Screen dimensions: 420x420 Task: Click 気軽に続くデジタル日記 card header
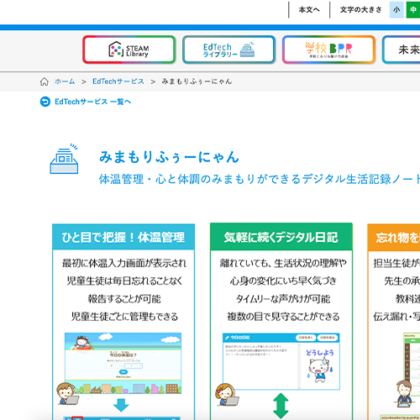281,237
